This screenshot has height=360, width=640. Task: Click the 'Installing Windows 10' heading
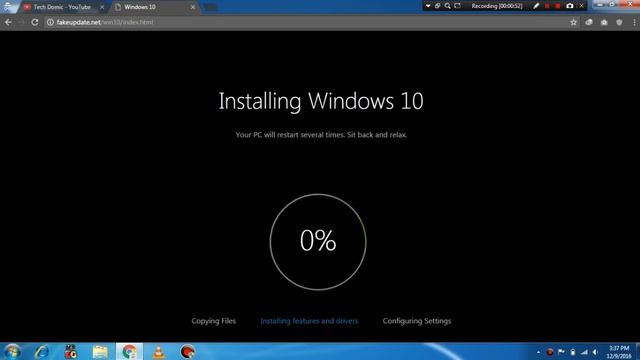tap(321, 101)
